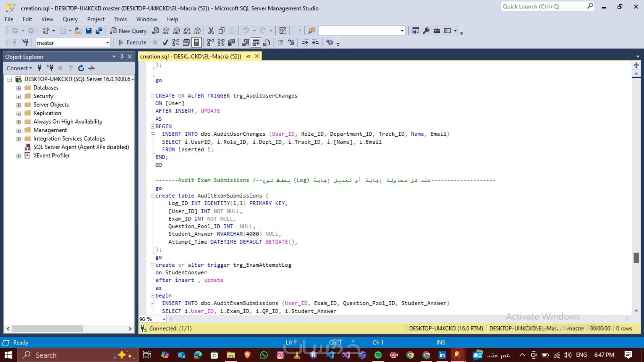Uncomment the selected lines
This screenshot has width=644, height=362.
coord(291,43)
